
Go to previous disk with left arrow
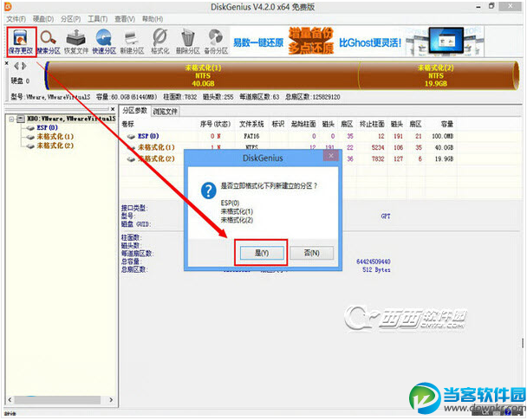[x=16, y=66]
